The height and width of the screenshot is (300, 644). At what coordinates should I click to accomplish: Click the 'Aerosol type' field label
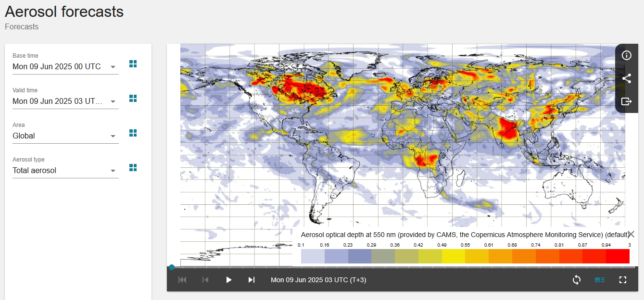(x=28, y=160)
